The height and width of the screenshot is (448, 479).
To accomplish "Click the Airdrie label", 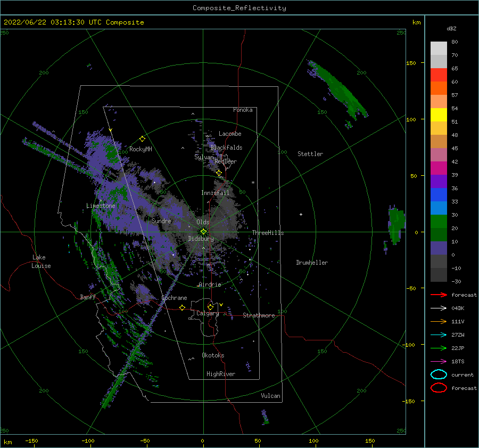I will pos(210,284).
